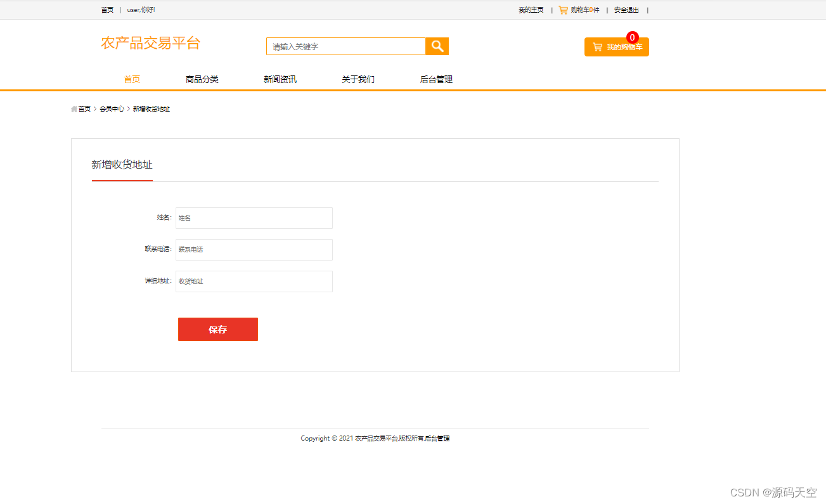Open the 新闻资讯 navigation tab
This screenshot has height=504, width=826.
click(280, 79)
